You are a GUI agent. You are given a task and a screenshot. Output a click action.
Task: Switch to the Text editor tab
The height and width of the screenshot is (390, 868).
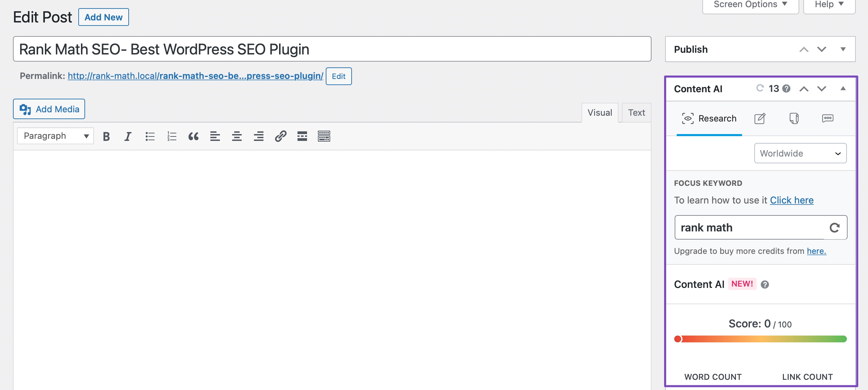637,113
